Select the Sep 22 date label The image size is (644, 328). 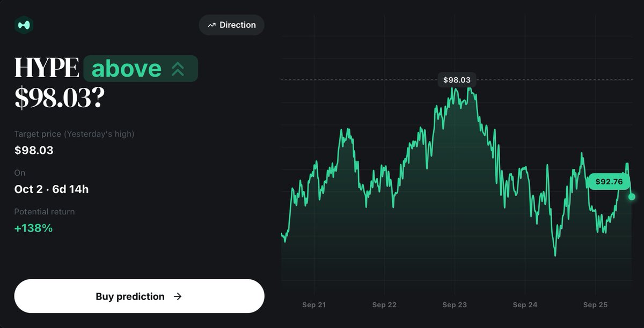384,305
